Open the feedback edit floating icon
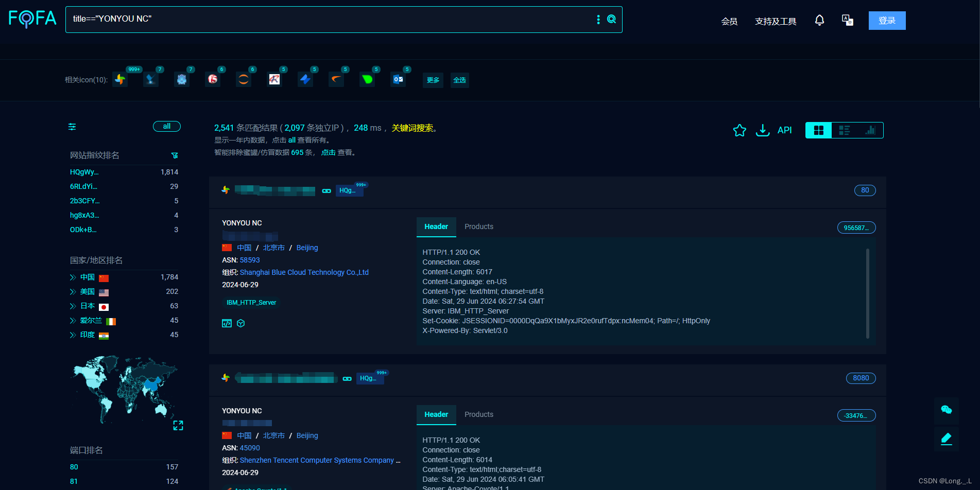The image size is (980, 490). (x=947, y=439)
